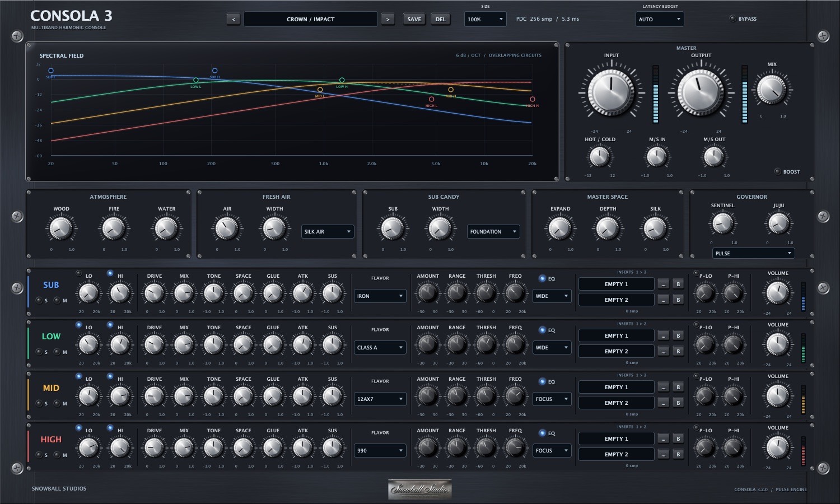Click the CROWN / IMPACT preset name display
840x504 pixels.
[311, 19]
